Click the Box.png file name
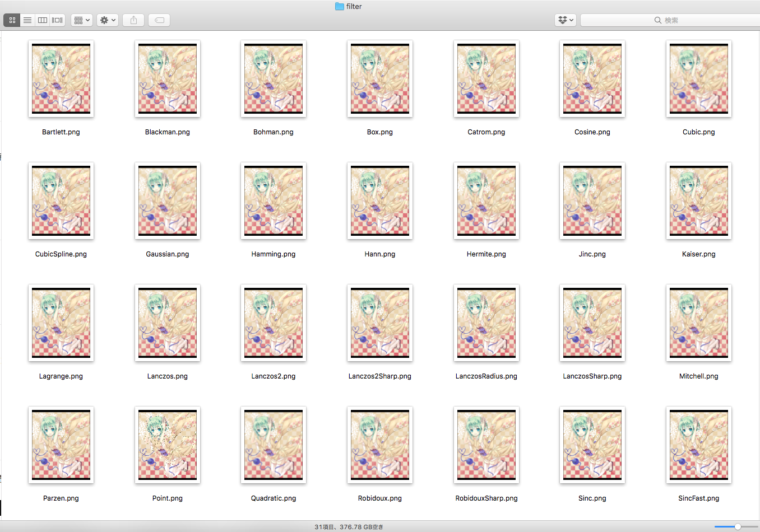This screenshot has height=532, width=760. [380, 132]
